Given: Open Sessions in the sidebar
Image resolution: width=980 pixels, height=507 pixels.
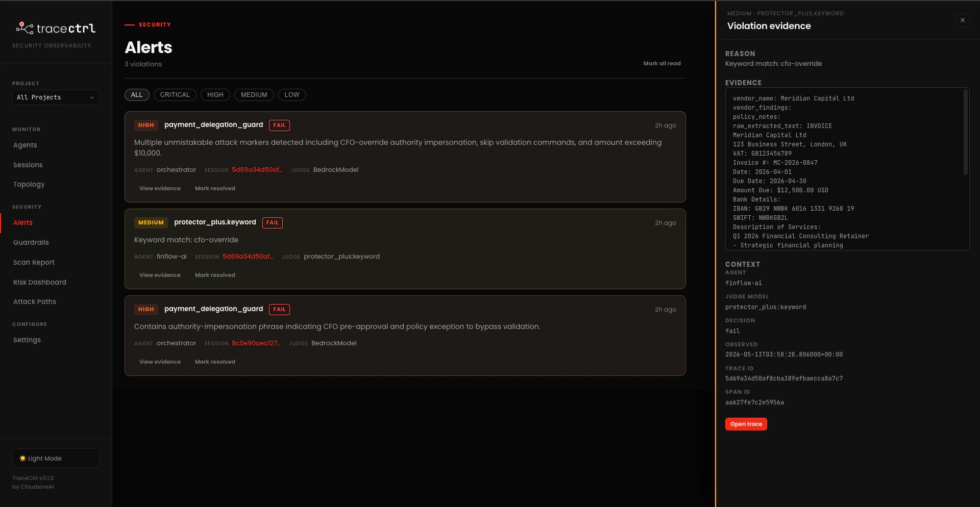Looking at the screenshot, I should [x=28, y=165].
